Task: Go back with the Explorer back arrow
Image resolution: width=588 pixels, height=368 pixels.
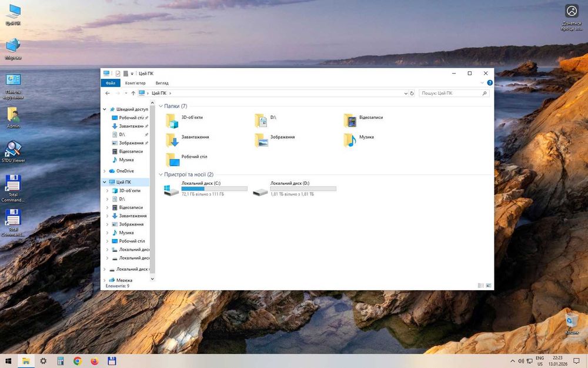Action: click(108, 93)
